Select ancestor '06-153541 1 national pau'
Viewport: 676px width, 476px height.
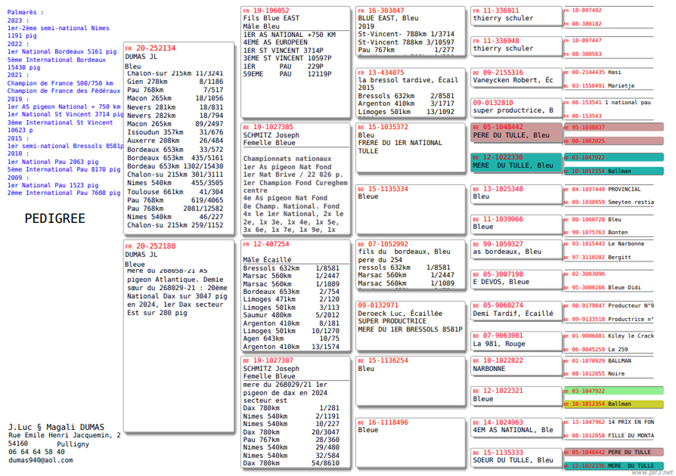click(607, 103)
